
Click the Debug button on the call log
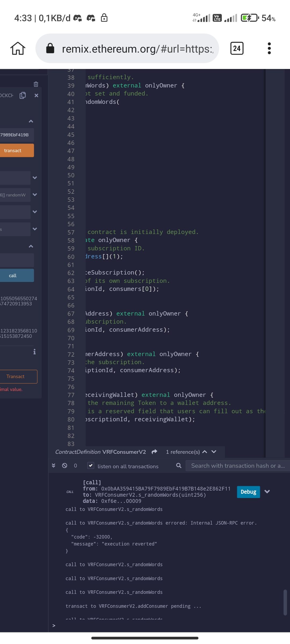point(248,492)
